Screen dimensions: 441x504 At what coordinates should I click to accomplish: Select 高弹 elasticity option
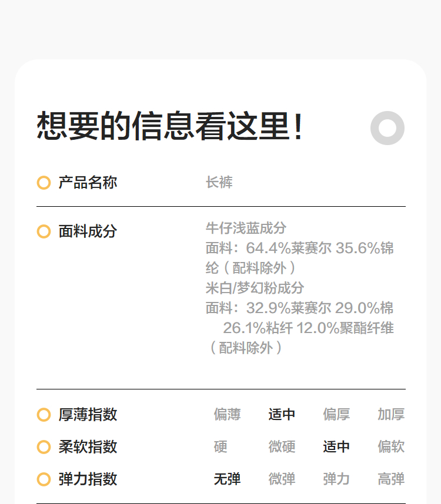[391, 479]
